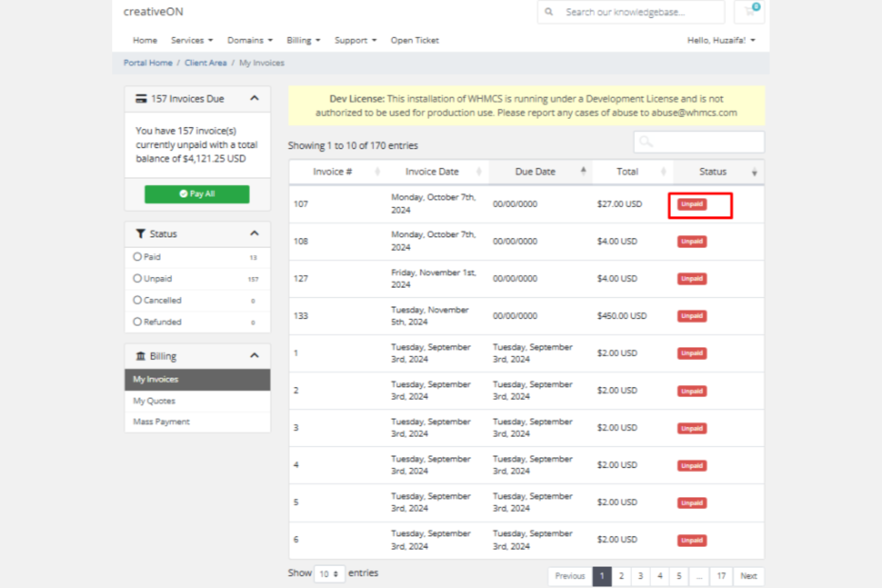The image size is (882, 588).
Task: Collapse the 157 Invoices Due panel
Action: pos(254,99)
